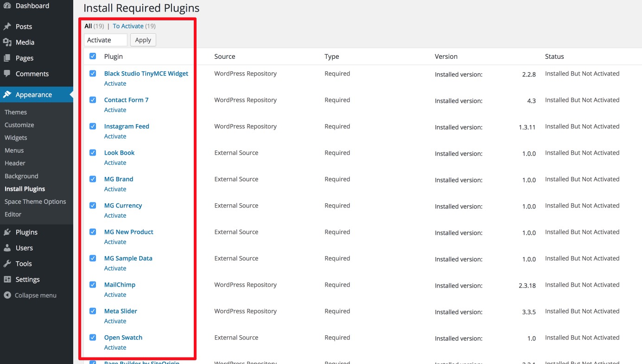Open Customize submenu item
642x364 pixels.
pos(19,125)
